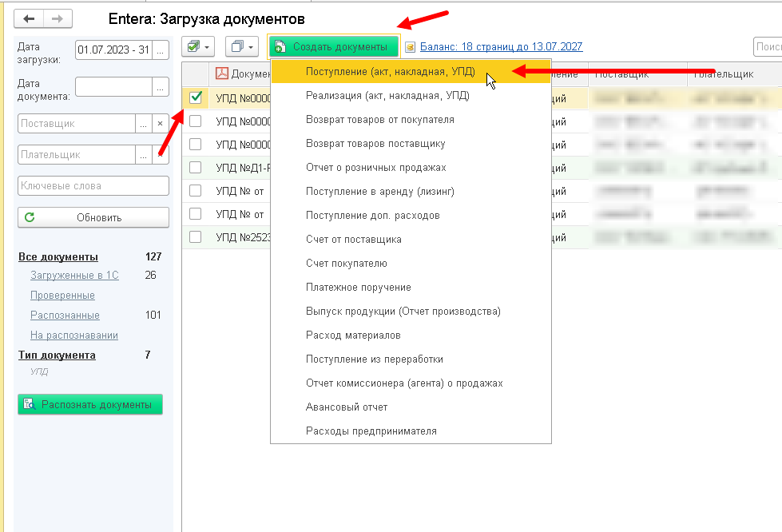Click the search field at the top right
This screenshot has height=532, width=782.
tap(768, 47)
